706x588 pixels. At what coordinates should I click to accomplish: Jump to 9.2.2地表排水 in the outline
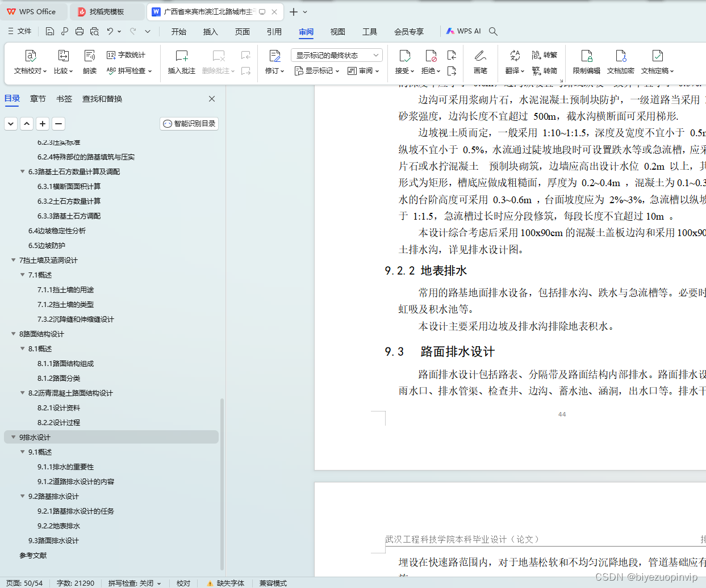click(x=59, y=526)
